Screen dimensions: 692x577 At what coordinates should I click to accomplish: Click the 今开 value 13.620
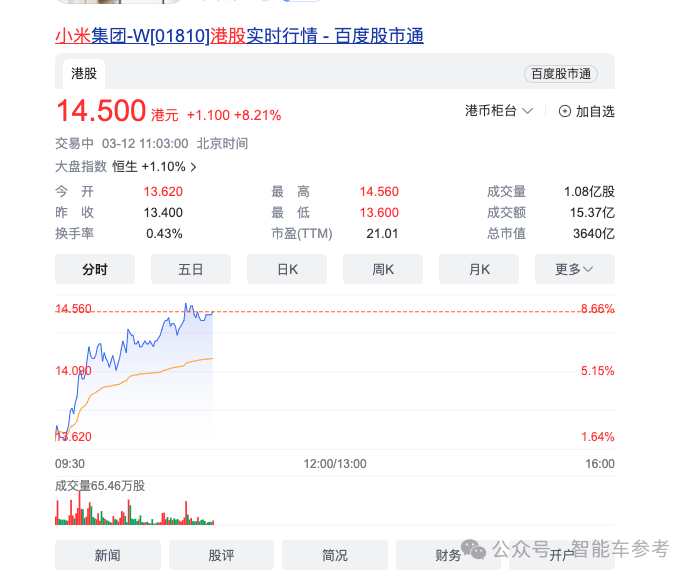[x=163, y=192]
